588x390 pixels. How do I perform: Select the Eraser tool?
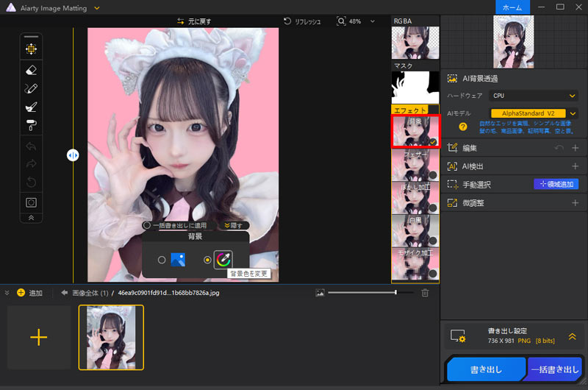pos(31,70)
